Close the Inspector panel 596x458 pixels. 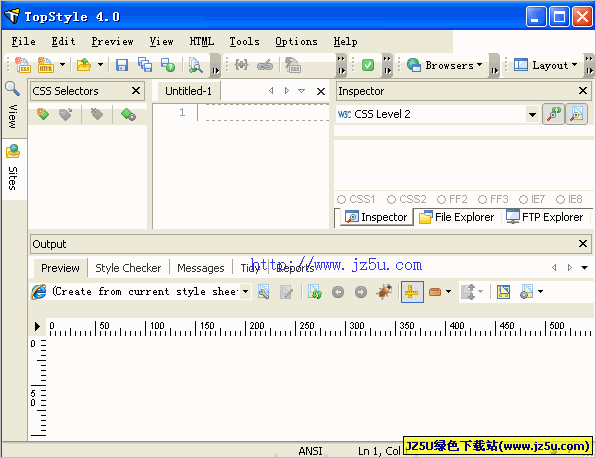(583, 91)
